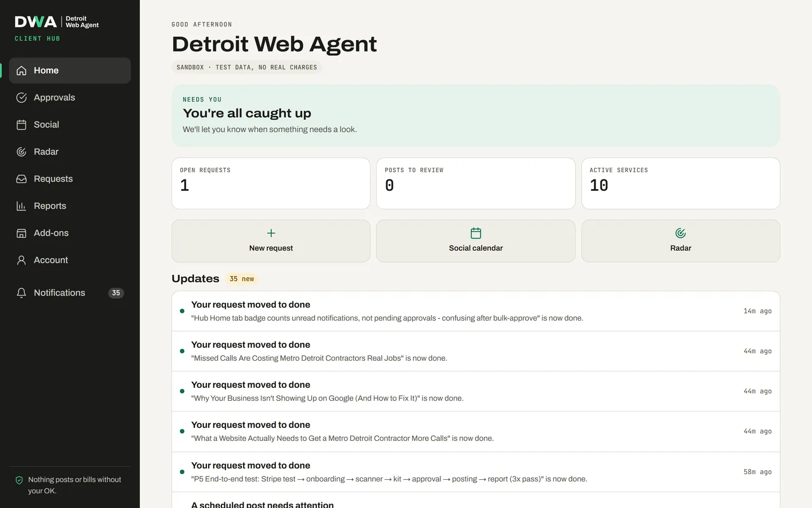
Task: Click the Updates section heading
Action: pos(195,279)
